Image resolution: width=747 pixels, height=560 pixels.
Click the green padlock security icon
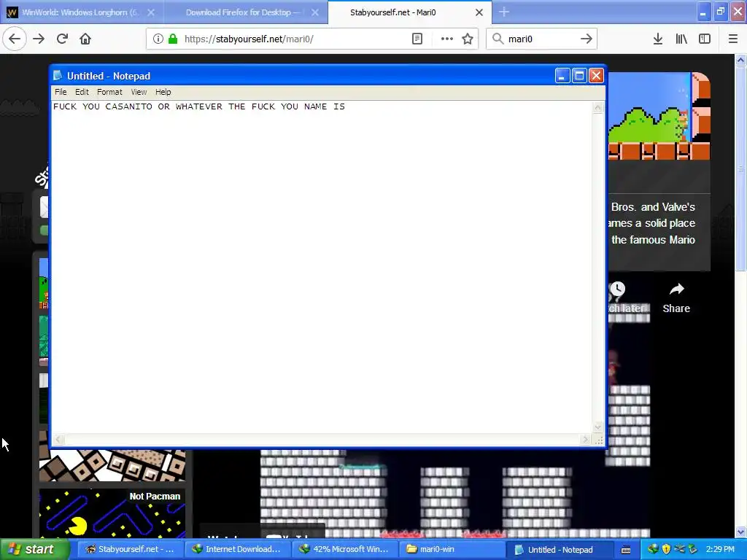(x=173, y=39)
